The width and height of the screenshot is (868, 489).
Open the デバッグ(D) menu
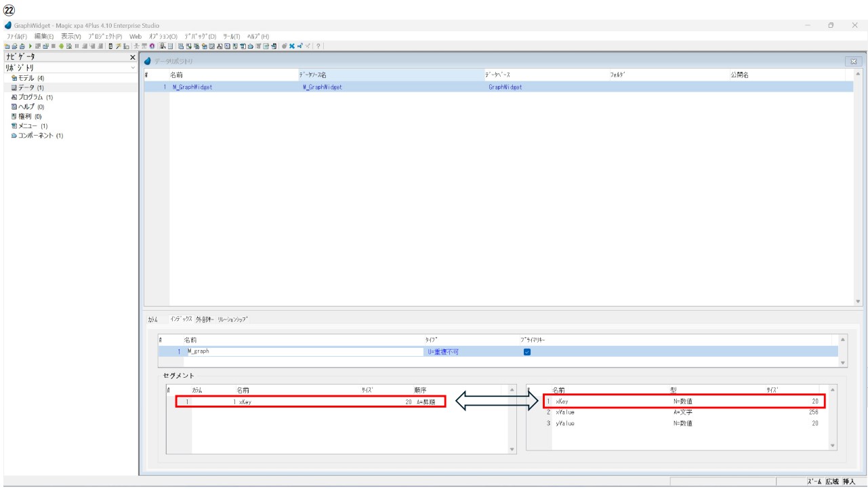pos(197,36)
